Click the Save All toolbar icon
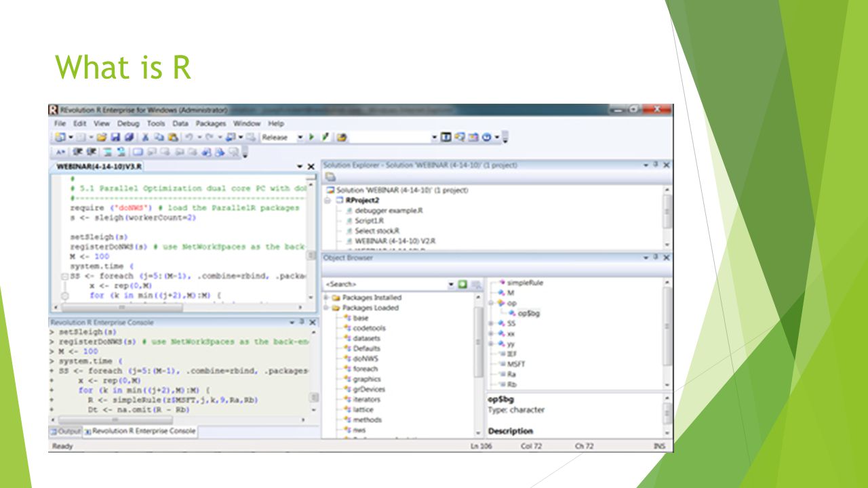The width and height of the screenshot is (868, 488). pyautogui.click(x=127, y=137)
